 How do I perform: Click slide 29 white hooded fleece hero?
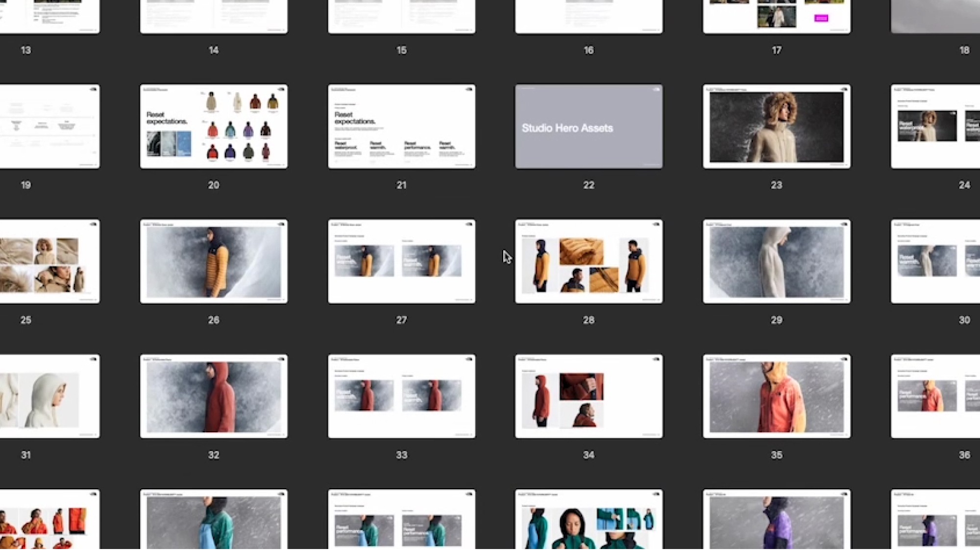(777, 261)
